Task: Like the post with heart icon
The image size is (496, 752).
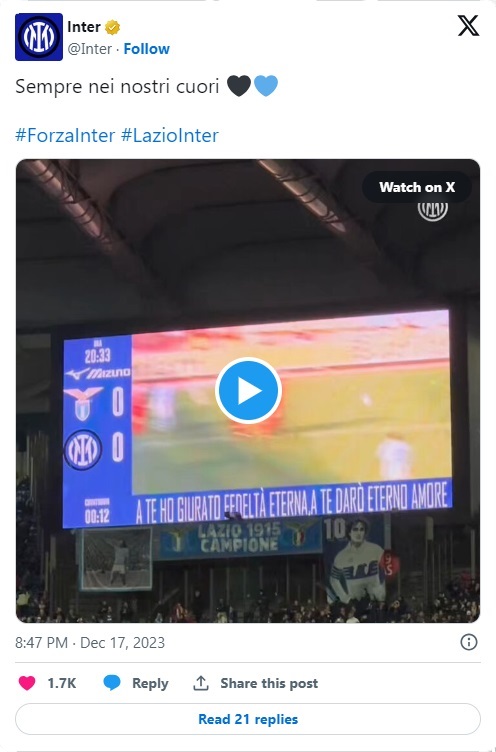Action: 27,682
